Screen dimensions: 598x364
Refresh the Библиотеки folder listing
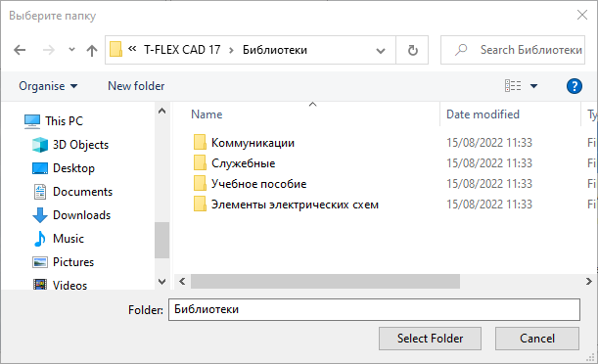(x=412, y=50)
